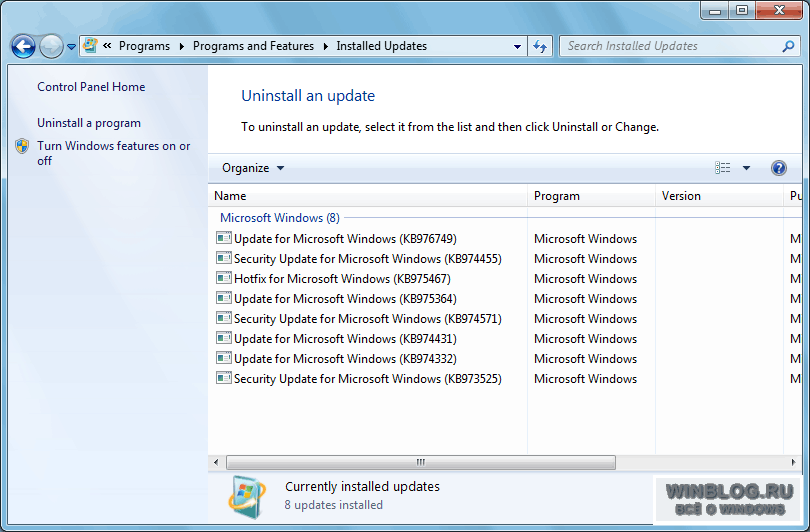Sort by Program column header
The image size is (810, 532).
591,196
